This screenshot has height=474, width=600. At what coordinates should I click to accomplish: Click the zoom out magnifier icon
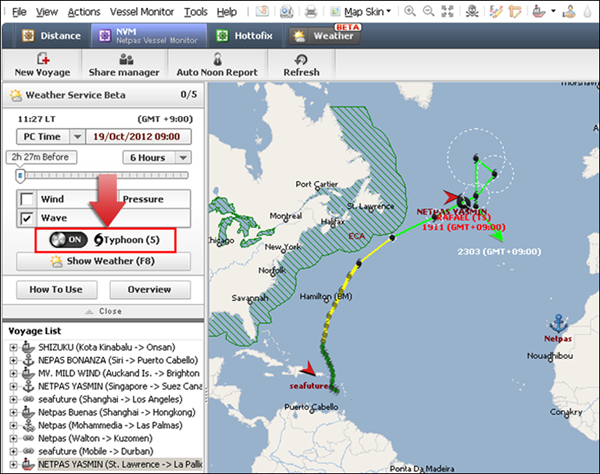(x=428, y=11)
